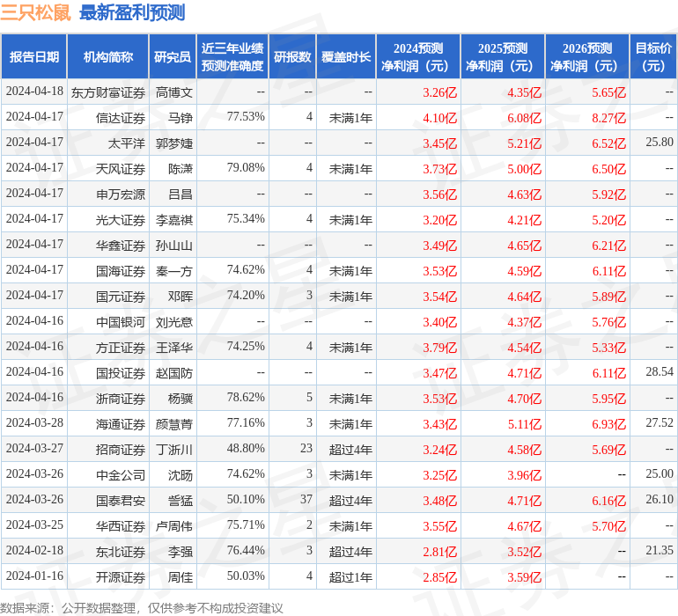Click the 目标价 column header
This screenshot has height=616, width=678.
(653, 56)
